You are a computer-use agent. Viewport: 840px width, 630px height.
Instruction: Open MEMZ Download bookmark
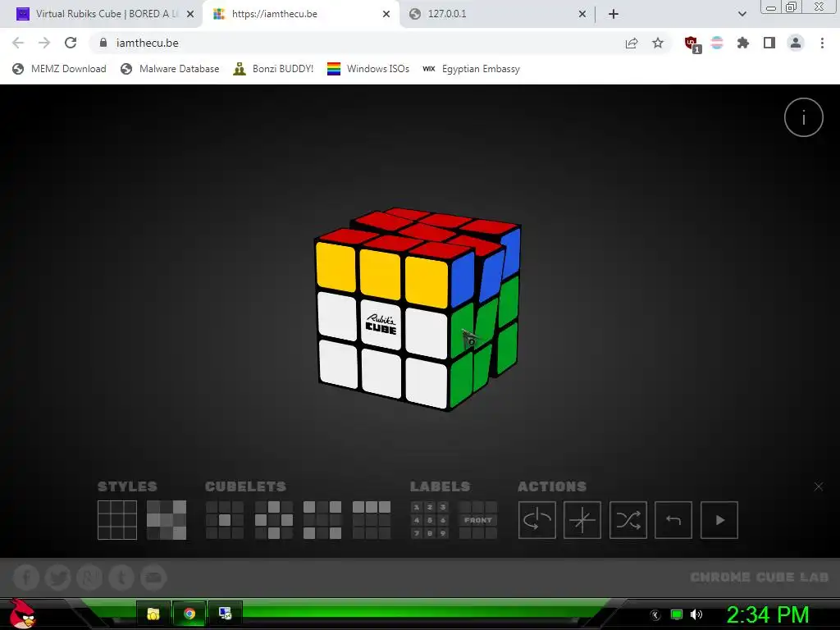click(x=59, y=69)
